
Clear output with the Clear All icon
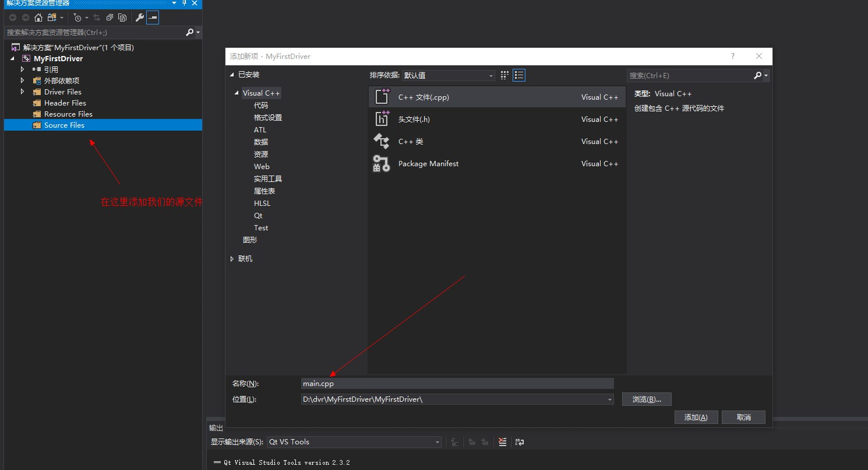click(503, 442)
